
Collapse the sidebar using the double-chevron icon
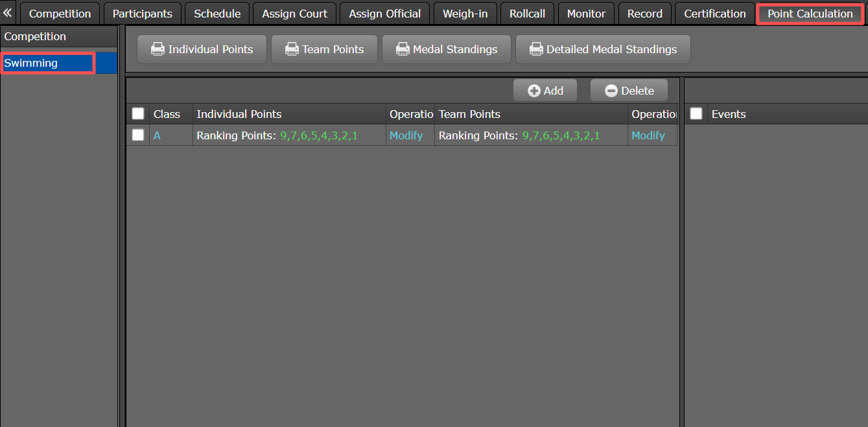pyautogui.click(x=7, y=12)
